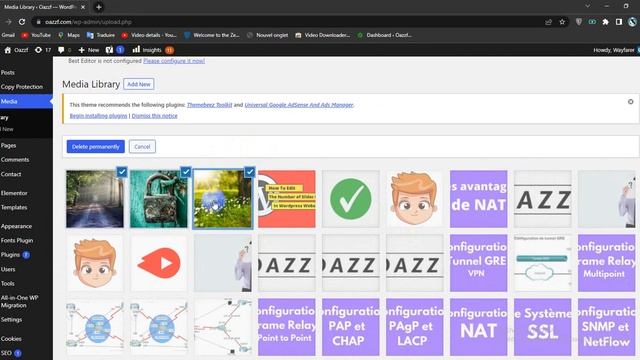Select the Système SSL thumbnail

click(542, 327)
